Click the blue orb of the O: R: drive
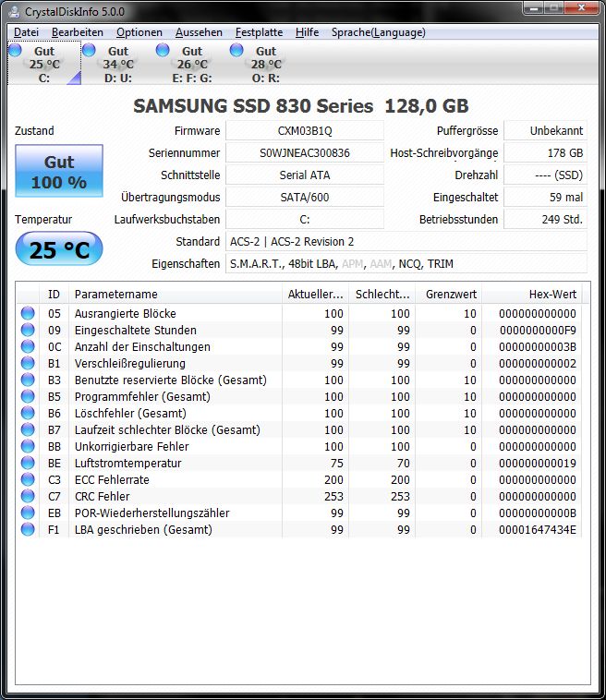This screenshot has width=606, height=700. pos(236,50)
